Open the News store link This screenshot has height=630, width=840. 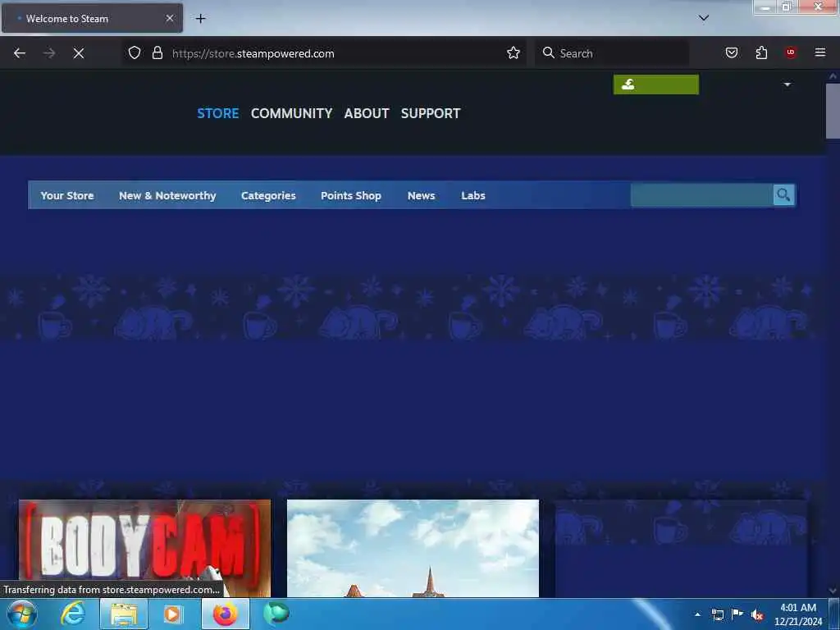point(421,195)
